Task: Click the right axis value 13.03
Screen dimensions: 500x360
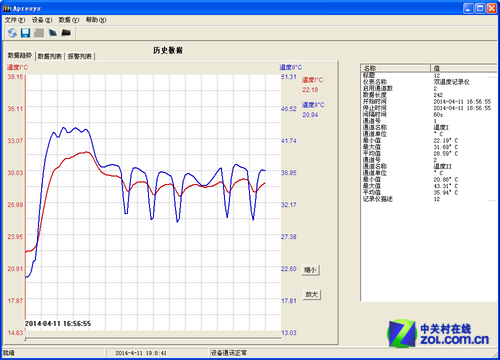Action: coord(289,333)
